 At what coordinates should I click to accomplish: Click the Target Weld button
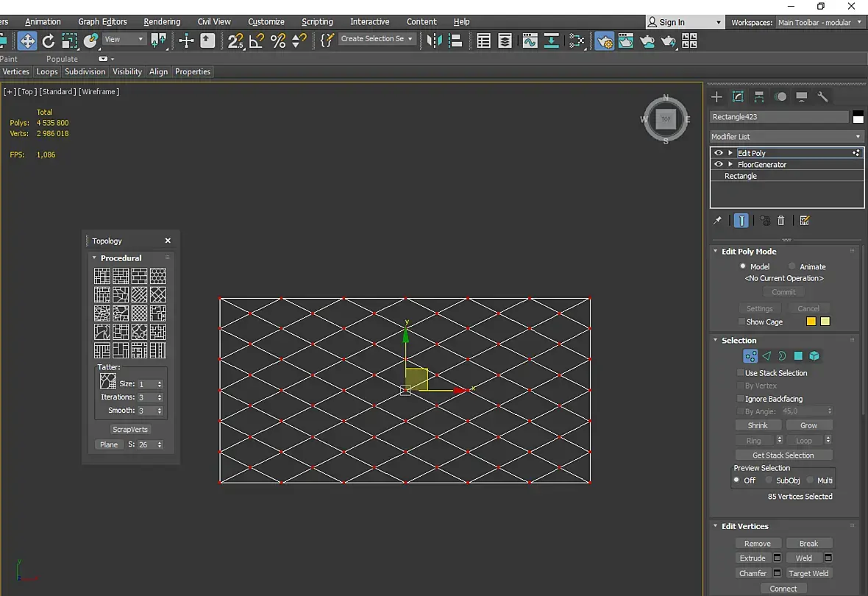(x=808, y=573)
